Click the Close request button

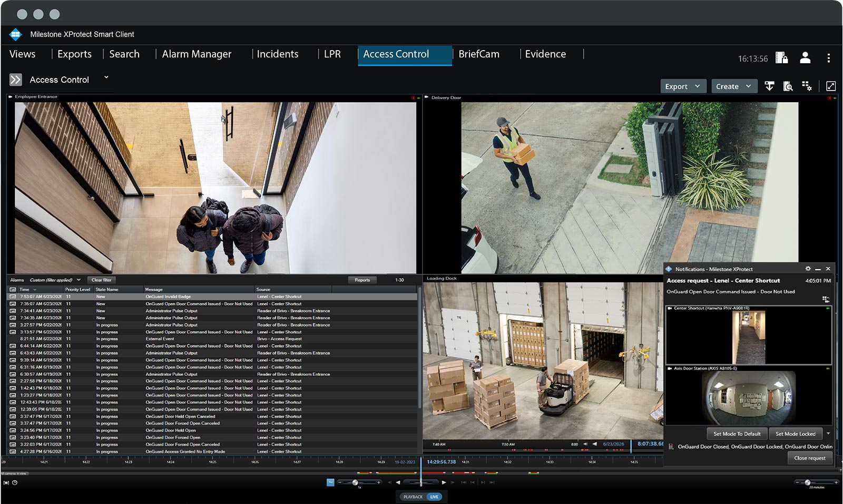(x=810, y=458)
